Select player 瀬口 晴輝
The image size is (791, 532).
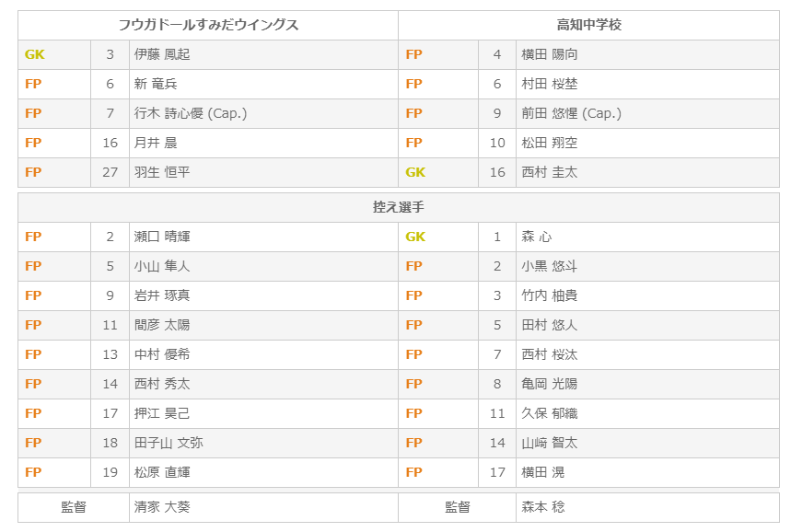click(162, 237)
